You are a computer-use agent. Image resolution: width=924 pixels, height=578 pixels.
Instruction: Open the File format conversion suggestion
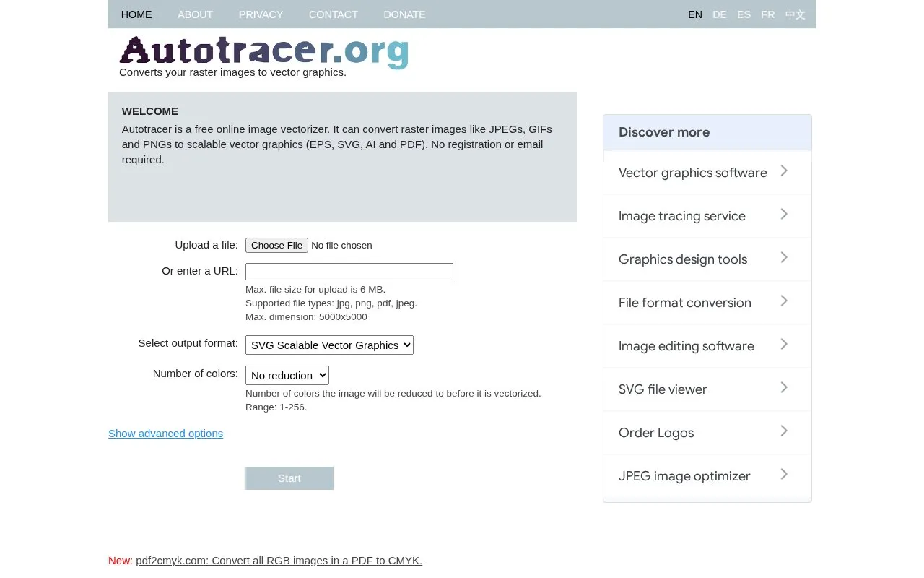(x=707, y=303)
